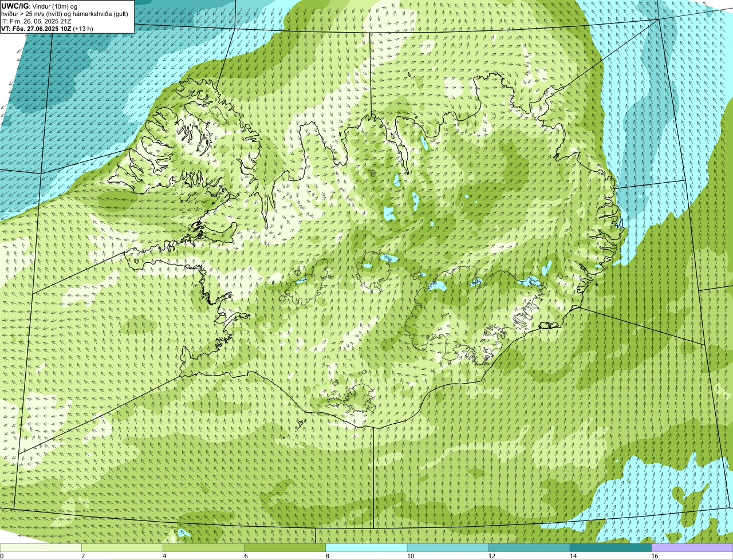This screenshot has height=560, width=733.
Task: Click the light cyan 8–10 m/s legend swatch
Action: 366,548
